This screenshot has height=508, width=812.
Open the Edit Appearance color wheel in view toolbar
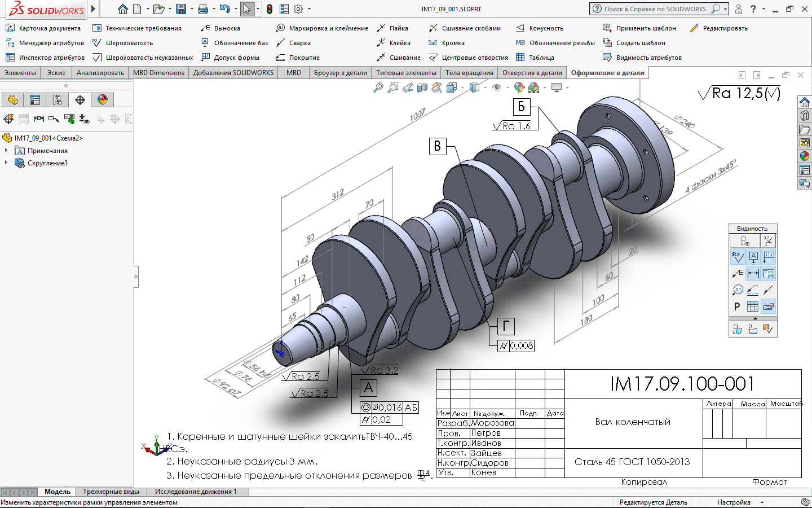coord(519,87)
